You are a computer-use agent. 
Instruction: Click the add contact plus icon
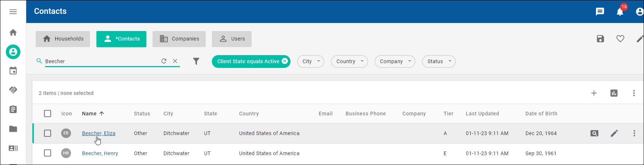tap(594, 93)
